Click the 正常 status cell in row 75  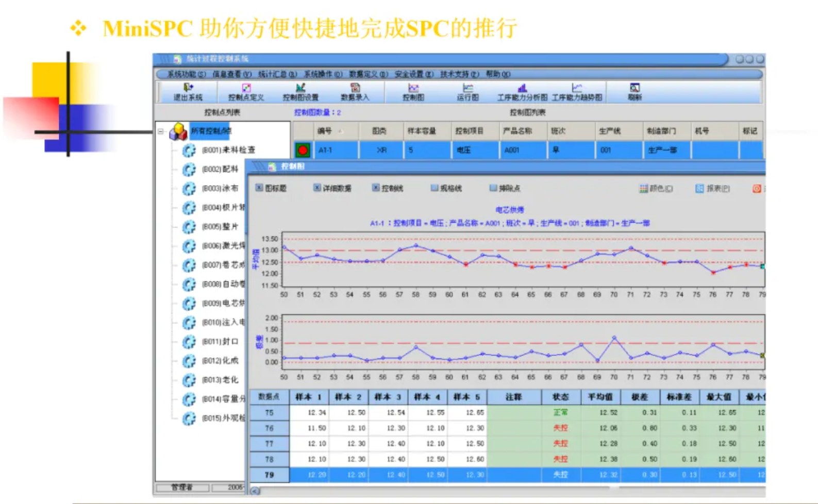[561, 413]
